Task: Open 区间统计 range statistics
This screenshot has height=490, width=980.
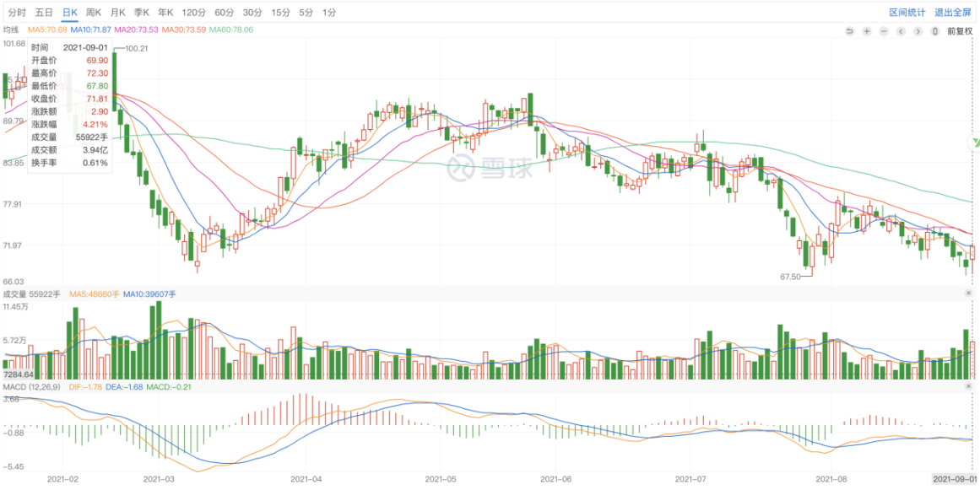Action: click(x=907, y=13)
